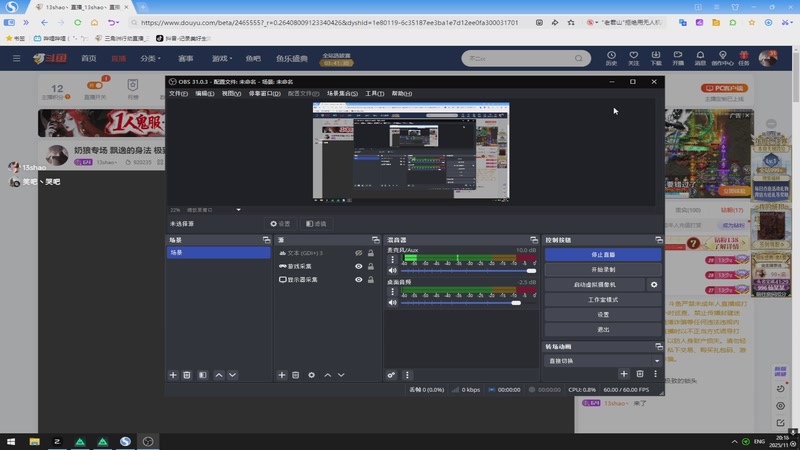Image resolution: width=800 pixels, height=450 pixels.
Task: Open Douyu history icon in site header
Action: 611,58
